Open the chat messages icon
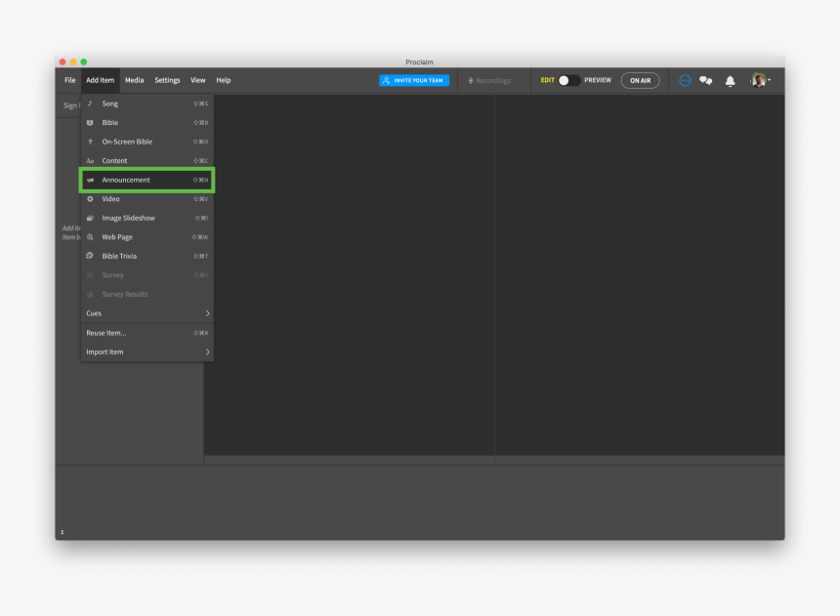This screenshot has width=840, height=616. click(x=705, y=80)
